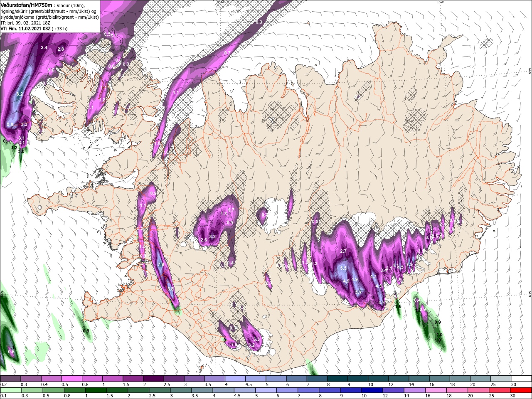The width and height of the screenshot is (532, 399).
Task: Click the light lavender swatch in upper scale
Action: pyautogui.click(x=236, y=379)
